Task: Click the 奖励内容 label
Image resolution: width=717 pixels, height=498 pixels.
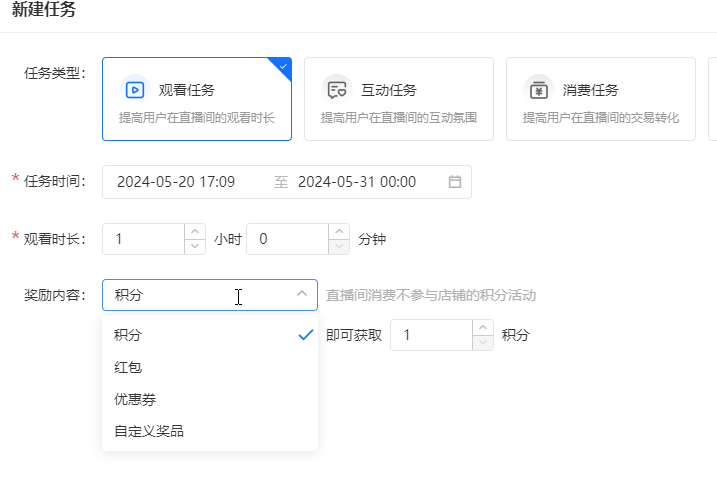Action: (55, 295)
